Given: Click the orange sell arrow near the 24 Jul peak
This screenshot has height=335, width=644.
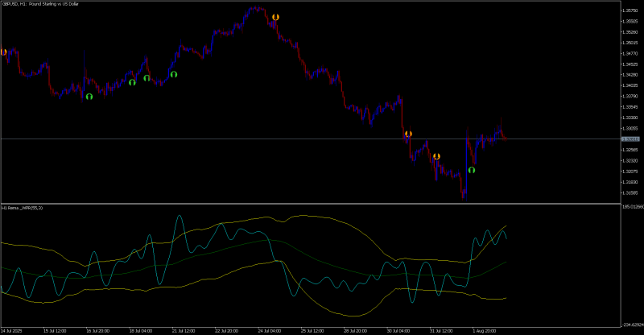Looking at the screenshot, I should pos(275,17).
